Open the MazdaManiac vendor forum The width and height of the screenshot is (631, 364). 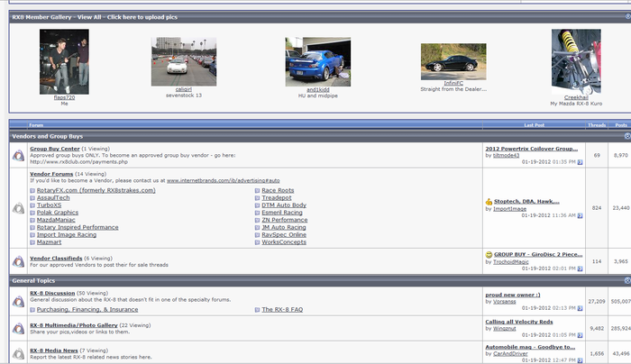[56, 220]
